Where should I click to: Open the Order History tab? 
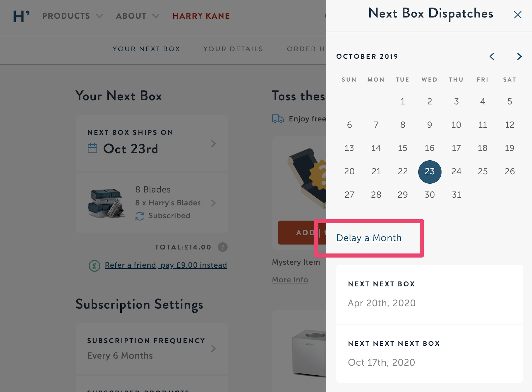306,49
